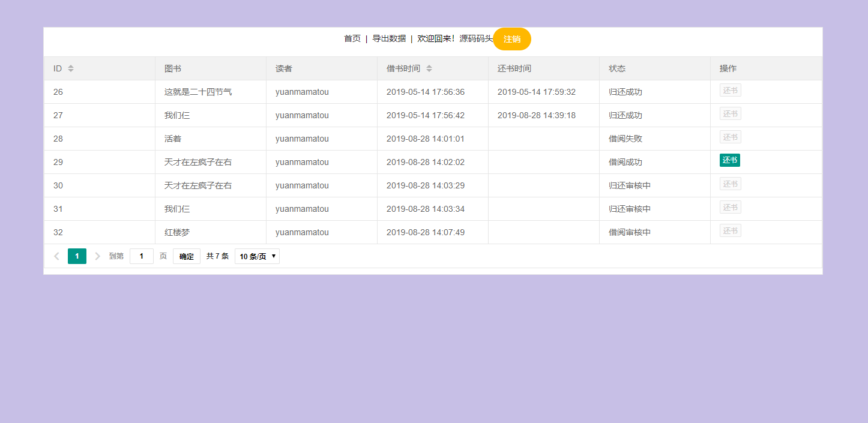Go to previous page arrow

point(56,256)
